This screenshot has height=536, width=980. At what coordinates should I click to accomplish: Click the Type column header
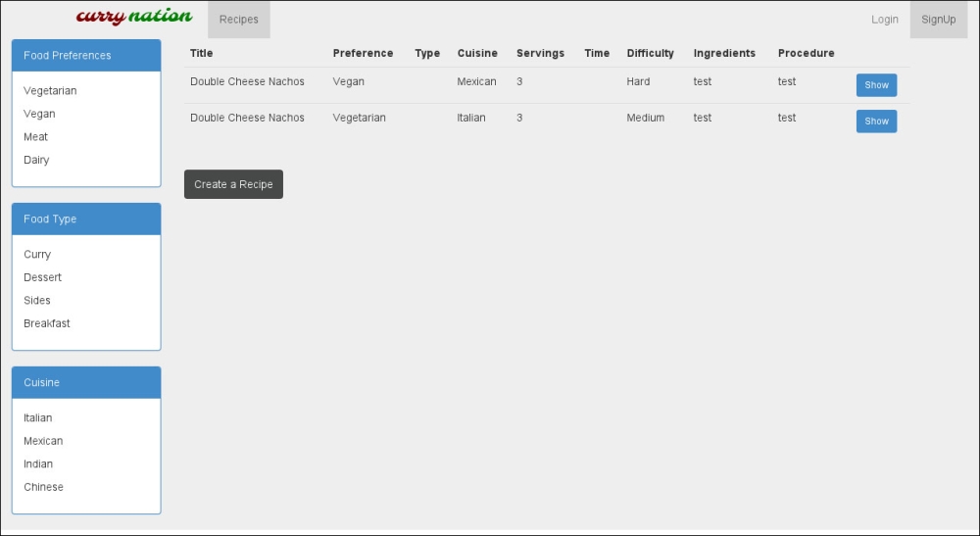coord(427,53)
